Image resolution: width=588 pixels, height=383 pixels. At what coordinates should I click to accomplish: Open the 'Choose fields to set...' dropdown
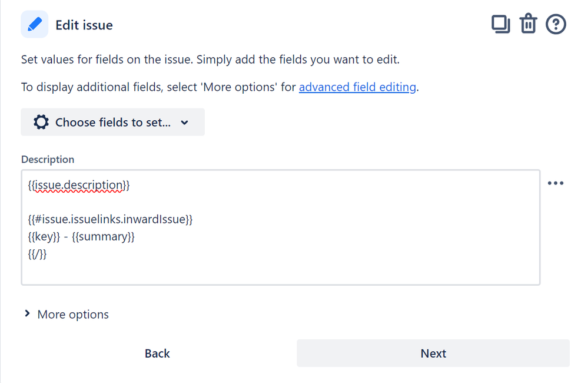pos(113,122)
